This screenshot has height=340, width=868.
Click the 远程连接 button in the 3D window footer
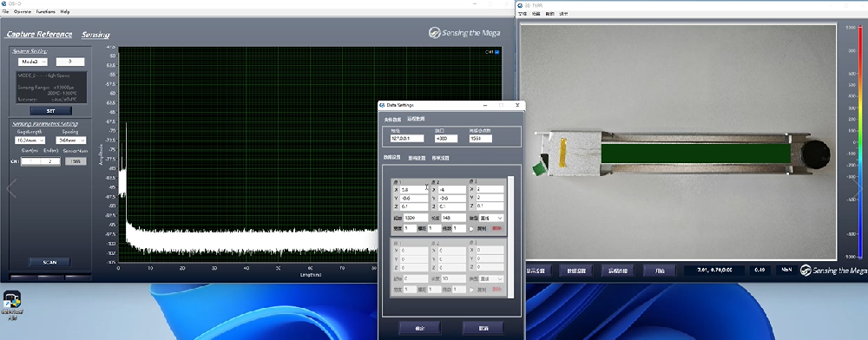point(618,271)
